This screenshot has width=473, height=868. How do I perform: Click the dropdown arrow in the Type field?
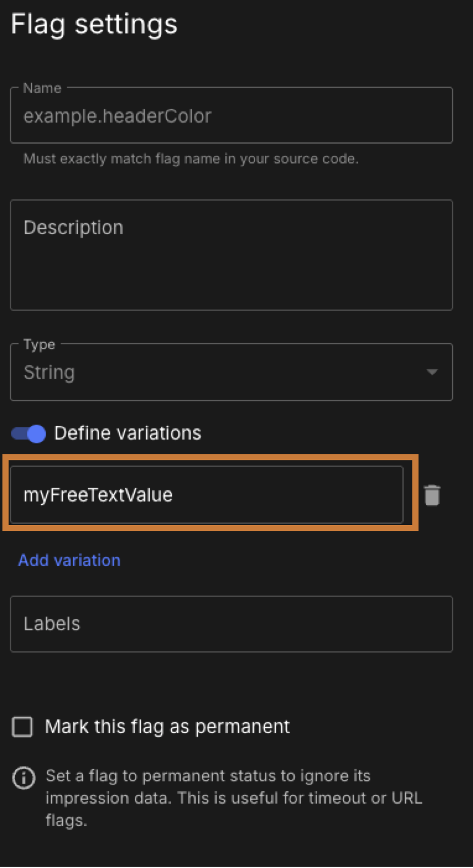[x=431, y=371]
